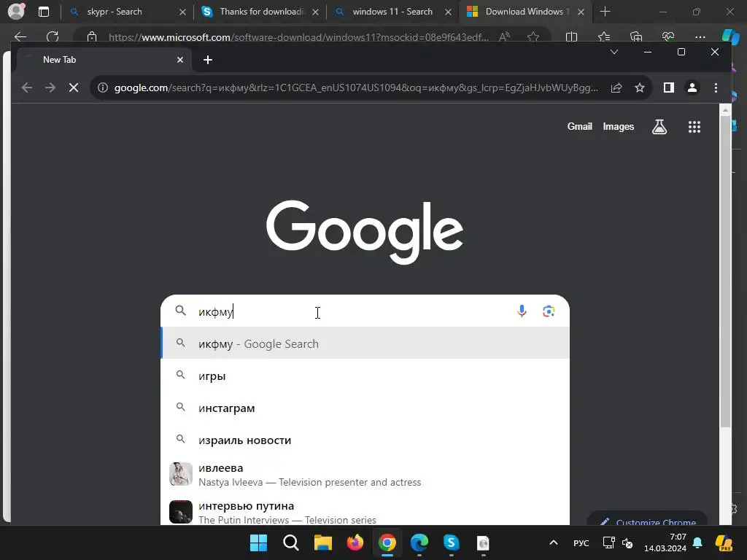Select 'ивлеева' suggestion
The image size is (747, 560).
coord(365,474)
